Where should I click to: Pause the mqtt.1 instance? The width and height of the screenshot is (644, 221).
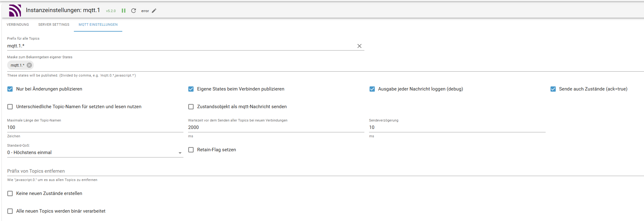(x=124, y=11)
